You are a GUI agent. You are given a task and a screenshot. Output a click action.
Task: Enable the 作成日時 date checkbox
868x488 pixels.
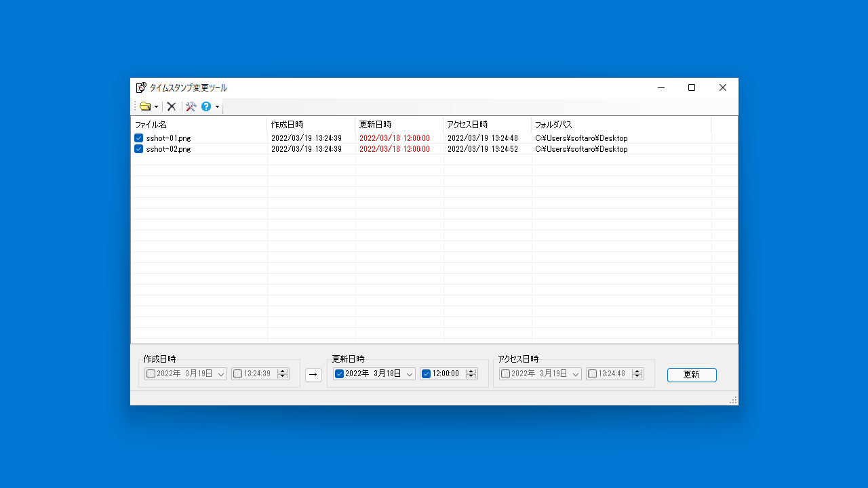[x=151, y=373]
